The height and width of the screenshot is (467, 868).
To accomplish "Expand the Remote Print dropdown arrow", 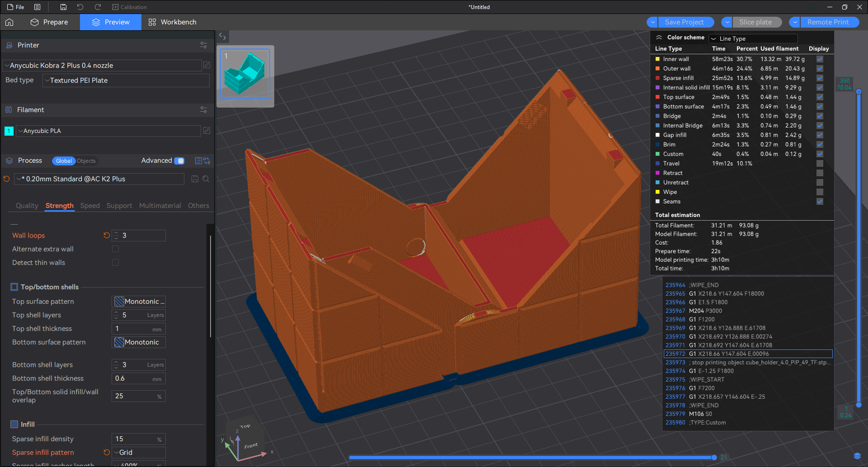I will pyautogui.click(x=795, y=22).
